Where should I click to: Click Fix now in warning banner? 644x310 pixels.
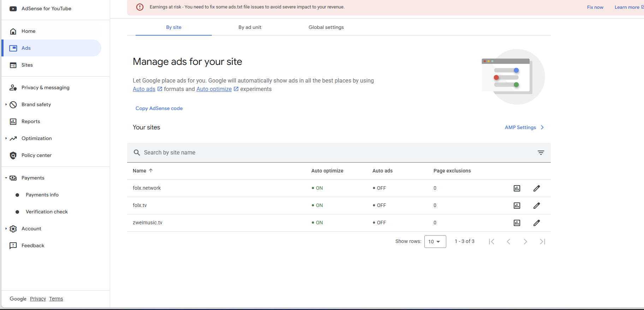click(x=595, y=7)
